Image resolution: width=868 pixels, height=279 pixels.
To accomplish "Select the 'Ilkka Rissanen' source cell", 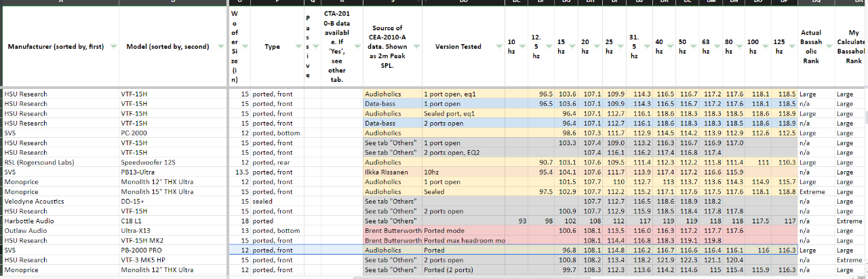I will (x=393, y=172).
